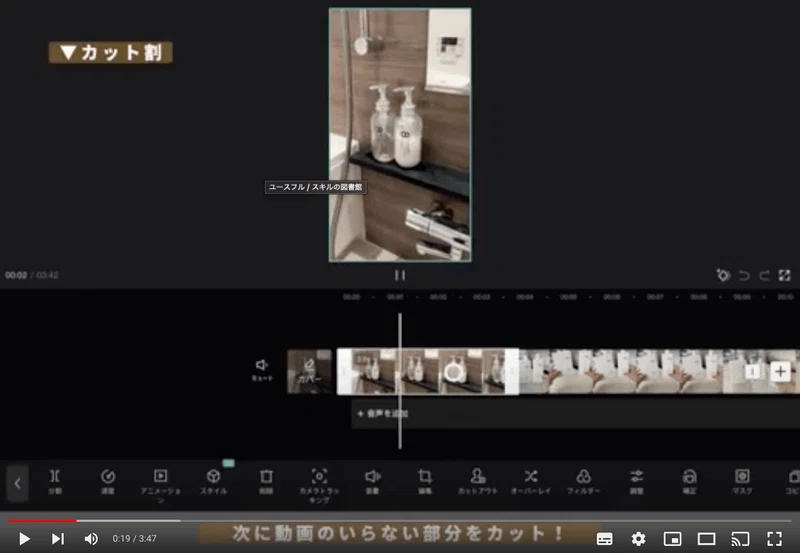Click the transition marker between clips
Image resolution: width=800 pixels, height=553 pixels.
752,371
